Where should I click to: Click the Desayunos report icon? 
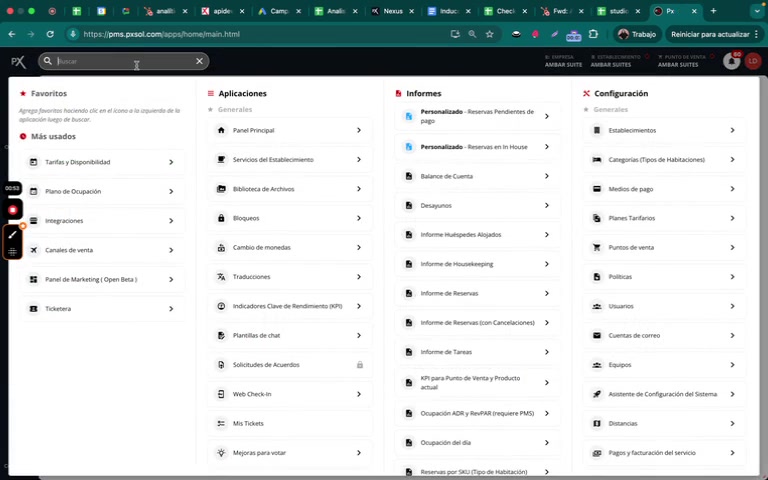click(x=409, y=206)
